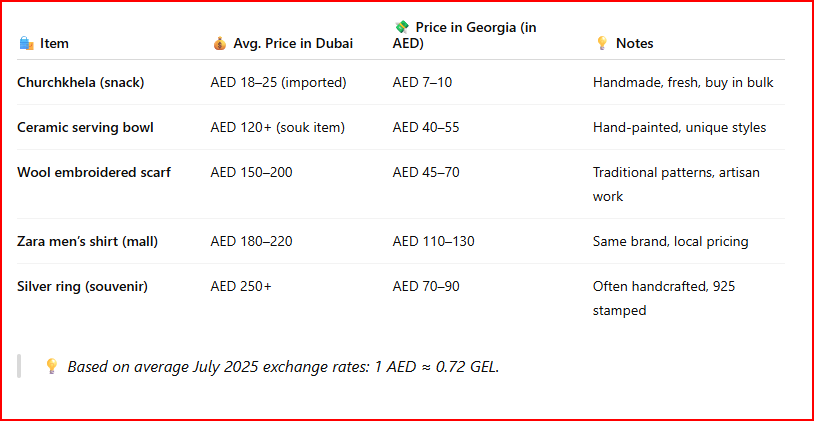814x421 pixels.
Task: Select the Item column header
Action: click(x=54, y=44)
